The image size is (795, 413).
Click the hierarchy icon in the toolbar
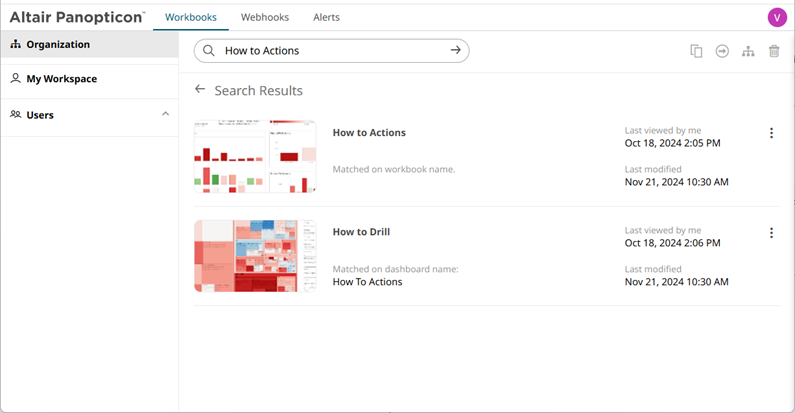(x=748, y=51)
